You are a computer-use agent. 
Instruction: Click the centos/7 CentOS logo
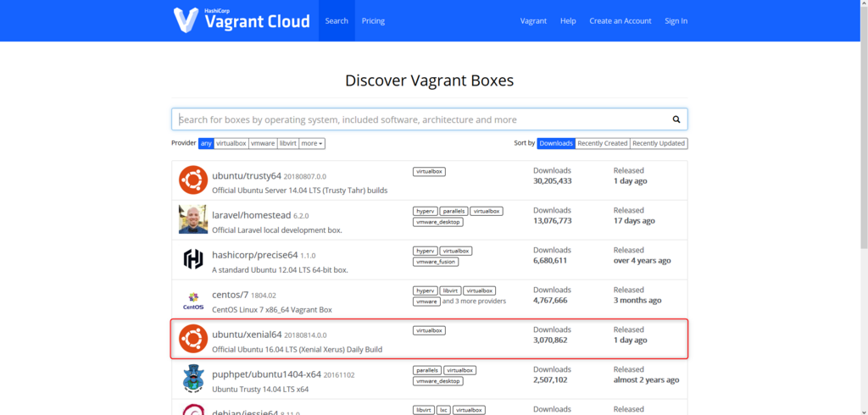coord(193,301)
